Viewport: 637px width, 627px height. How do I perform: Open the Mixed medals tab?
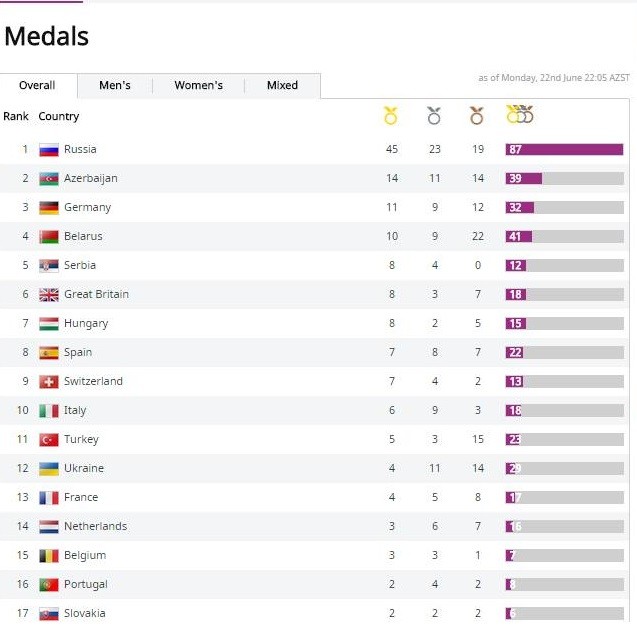[x=282, y=86]
